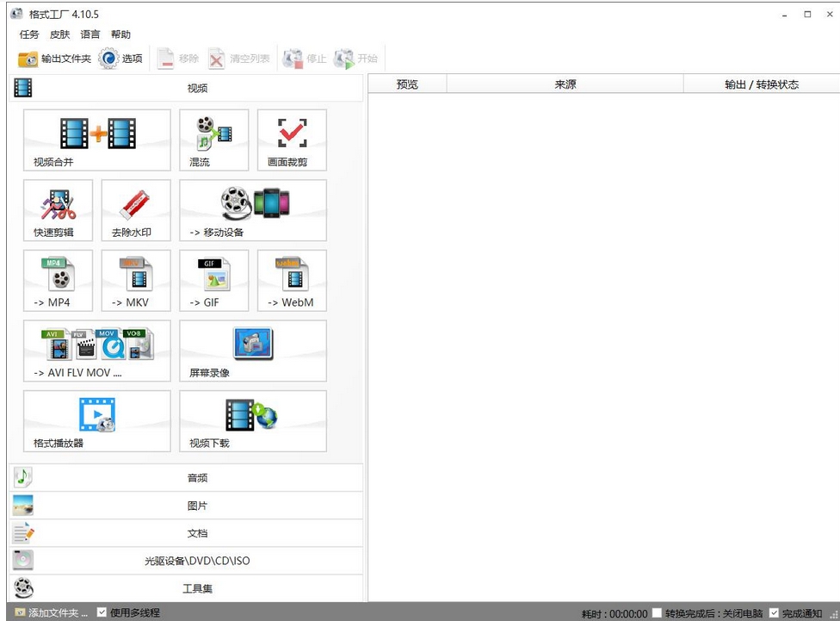Click the 输出文件夹 output folder button
This screenshot has height=621, width=840.
coord(54,59)
